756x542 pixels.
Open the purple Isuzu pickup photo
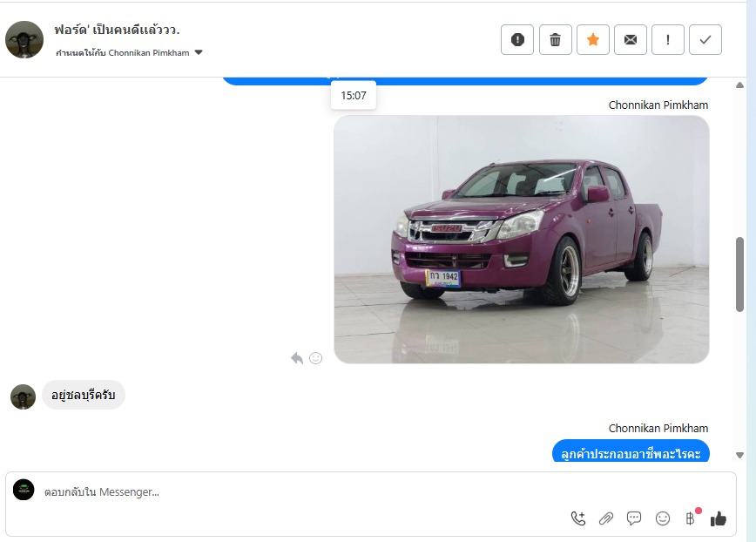[521, 239]
